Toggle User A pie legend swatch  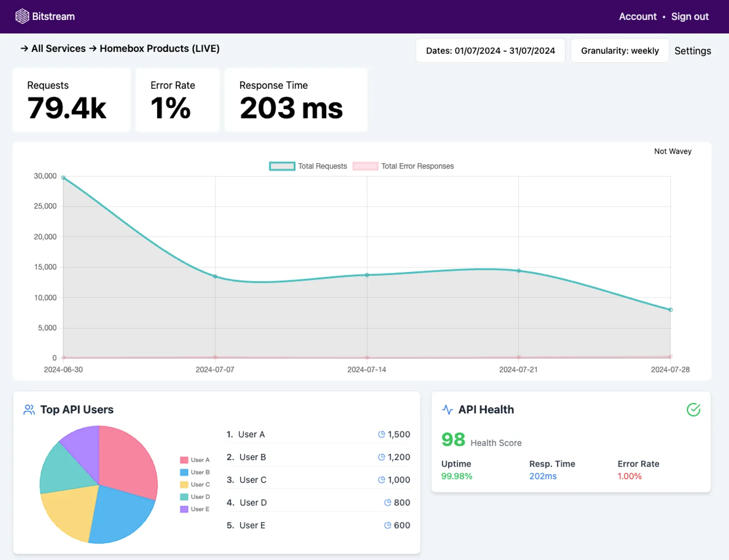[184, 460]
